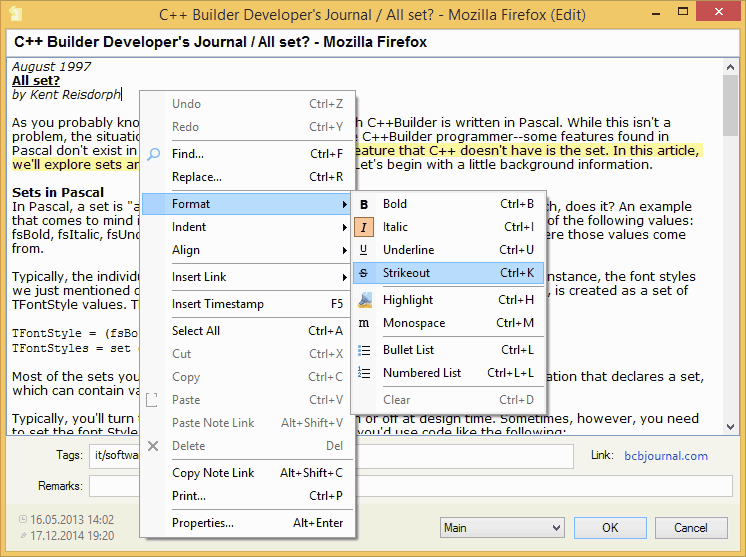Screen dimensions: 746x557
Task: Open the Indent menu entry
Action: pos(248,227)
